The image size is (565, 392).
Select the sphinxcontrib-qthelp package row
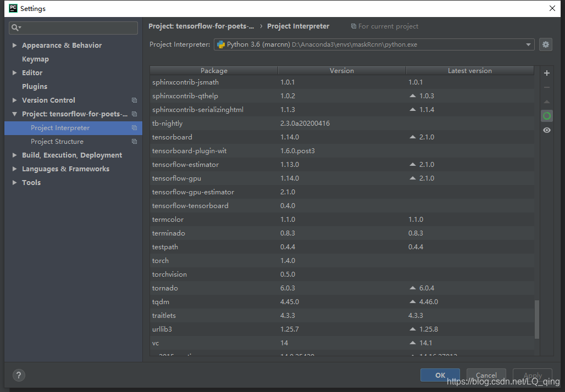click(342, 96)
